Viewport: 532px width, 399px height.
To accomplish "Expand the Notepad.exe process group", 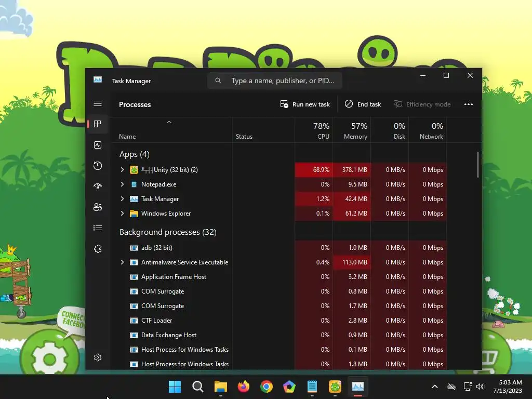I will click(122, 184).
